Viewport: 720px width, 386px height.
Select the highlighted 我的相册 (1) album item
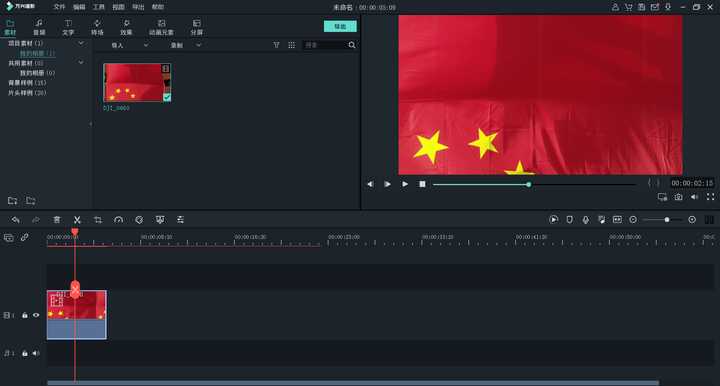tap(37, 53)
